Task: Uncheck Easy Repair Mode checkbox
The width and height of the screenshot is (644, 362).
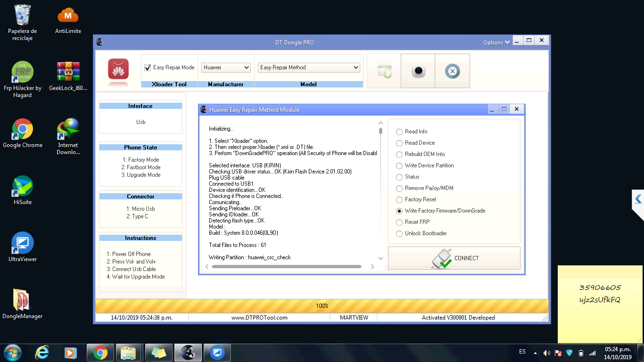Action: pyautogui.click(x=148, y=67)
